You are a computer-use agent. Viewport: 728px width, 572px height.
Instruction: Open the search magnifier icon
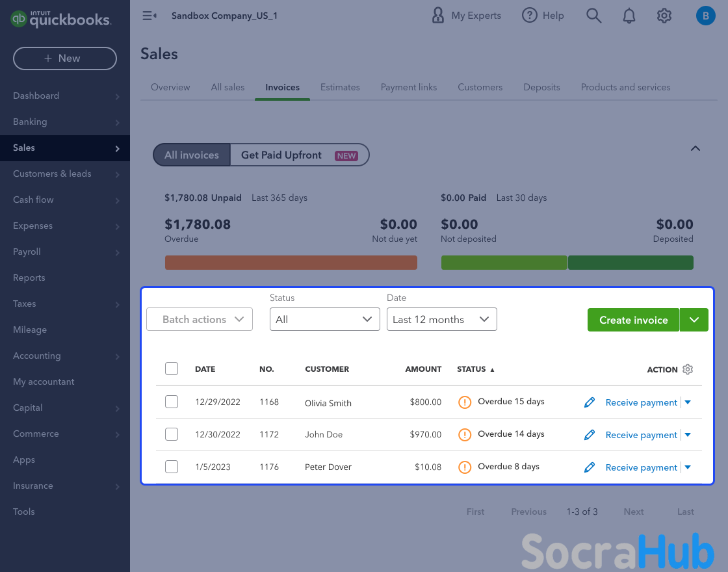point(593,16)
